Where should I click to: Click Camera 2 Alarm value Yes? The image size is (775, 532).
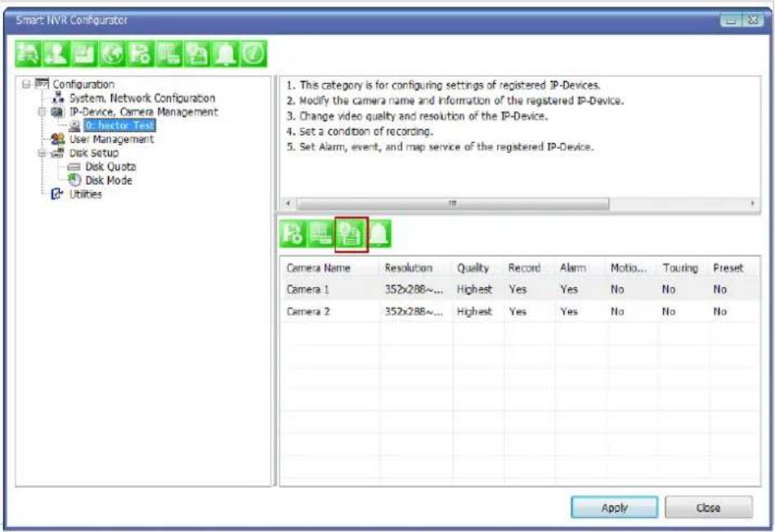pyautogui.click(x=569, y=311)
